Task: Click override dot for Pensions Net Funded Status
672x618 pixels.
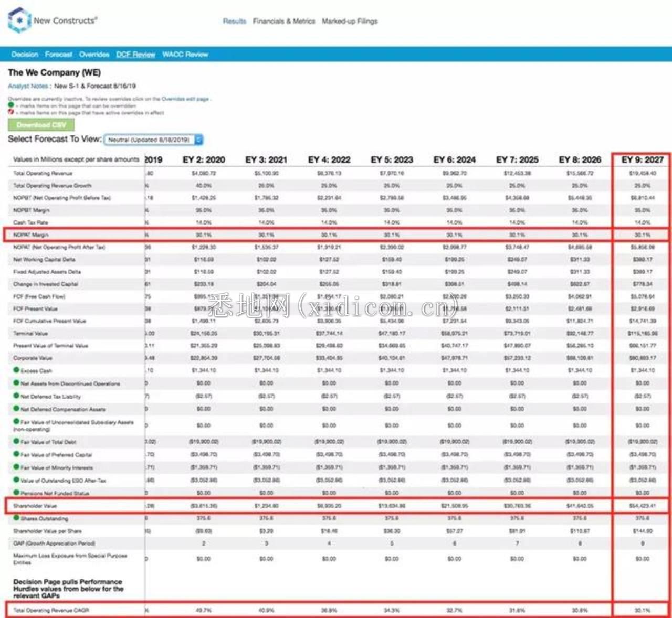Action: [16, 493]
